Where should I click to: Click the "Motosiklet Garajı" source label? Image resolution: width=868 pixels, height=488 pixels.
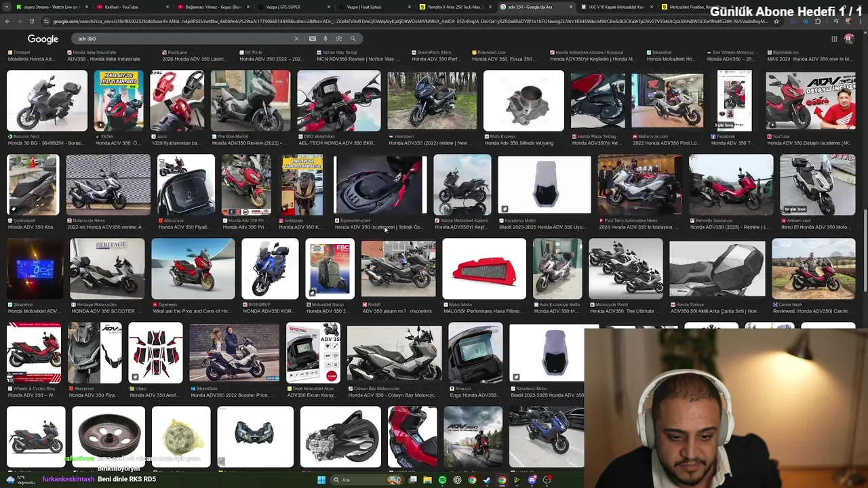[328, 304]
